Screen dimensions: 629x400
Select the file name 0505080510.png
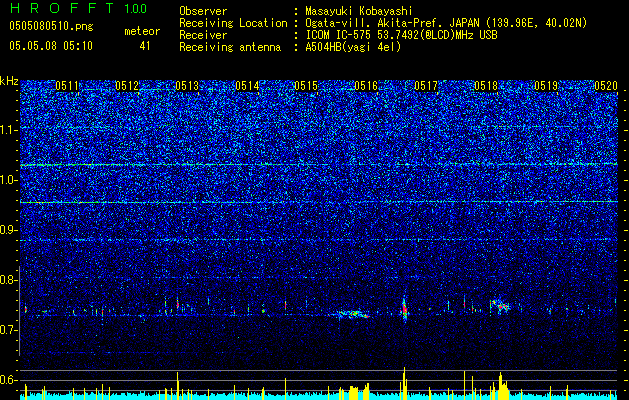[51, 26]
